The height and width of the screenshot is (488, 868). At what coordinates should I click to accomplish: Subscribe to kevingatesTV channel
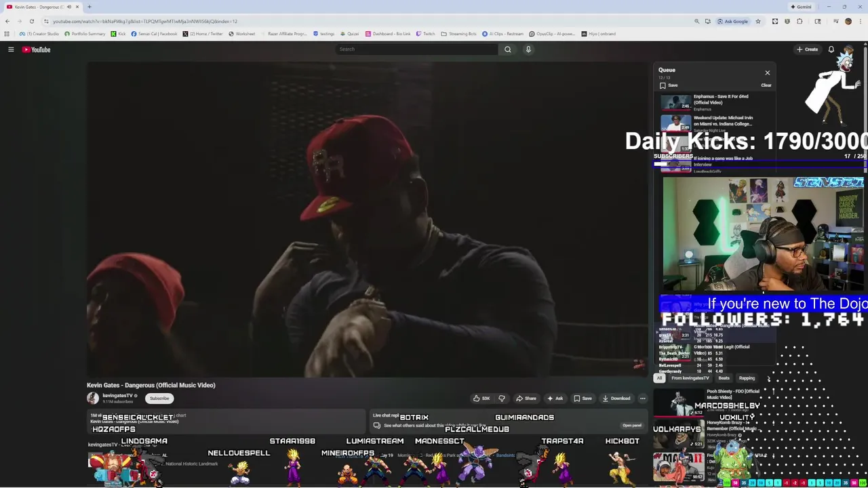coord(159,399)
